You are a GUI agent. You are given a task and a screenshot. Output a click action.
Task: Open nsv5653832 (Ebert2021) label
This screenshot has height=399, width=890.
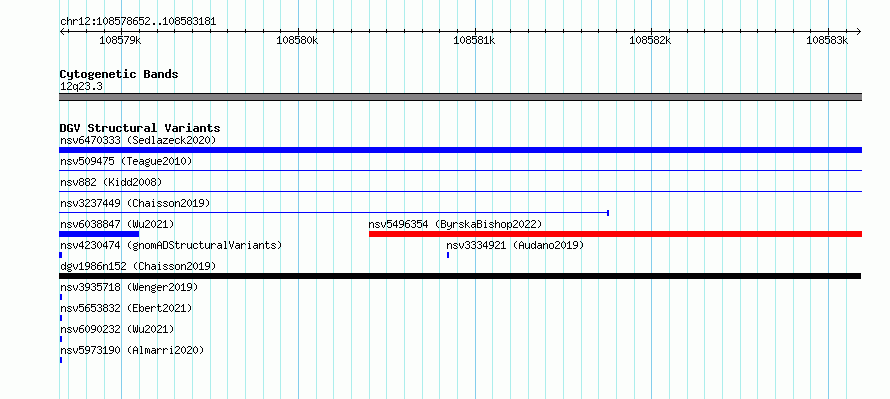(126, 308)
